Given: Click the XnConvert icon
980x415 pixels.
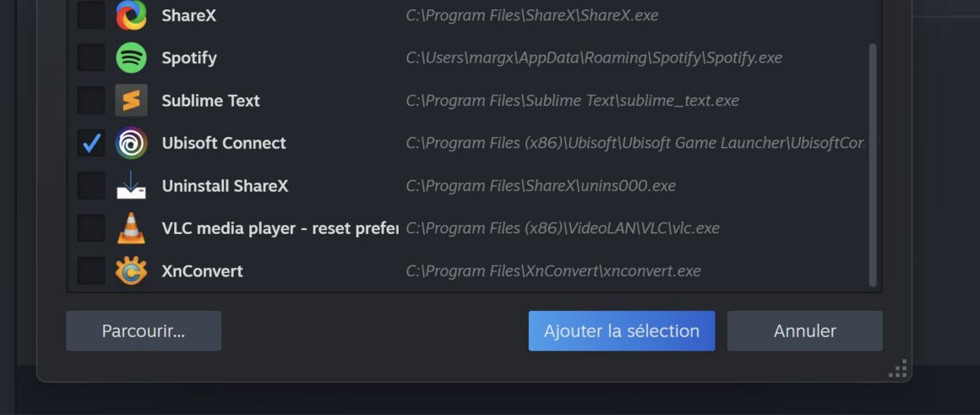Looking at the screenshot, I should (x=131, y=270).
